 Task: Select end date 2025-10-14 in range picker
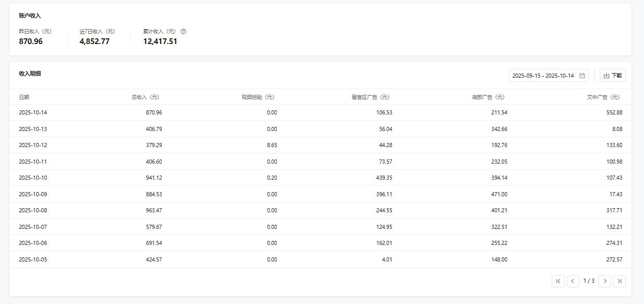tap(560, 76)
